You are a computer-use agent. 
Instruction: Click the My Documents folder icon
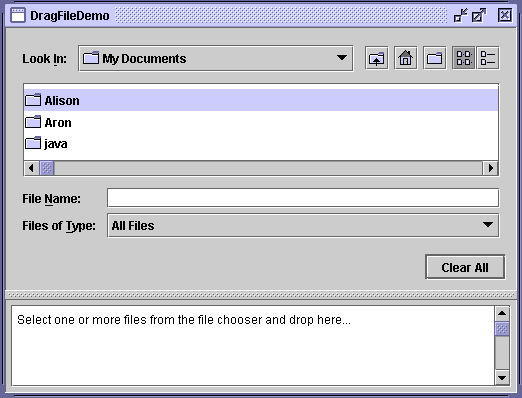click(x=91, y=58)
